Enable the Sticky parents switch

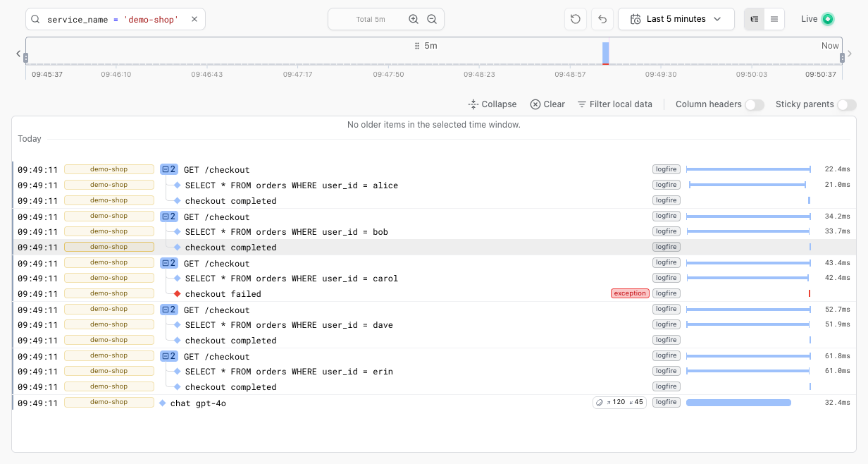tap(847, 104)
